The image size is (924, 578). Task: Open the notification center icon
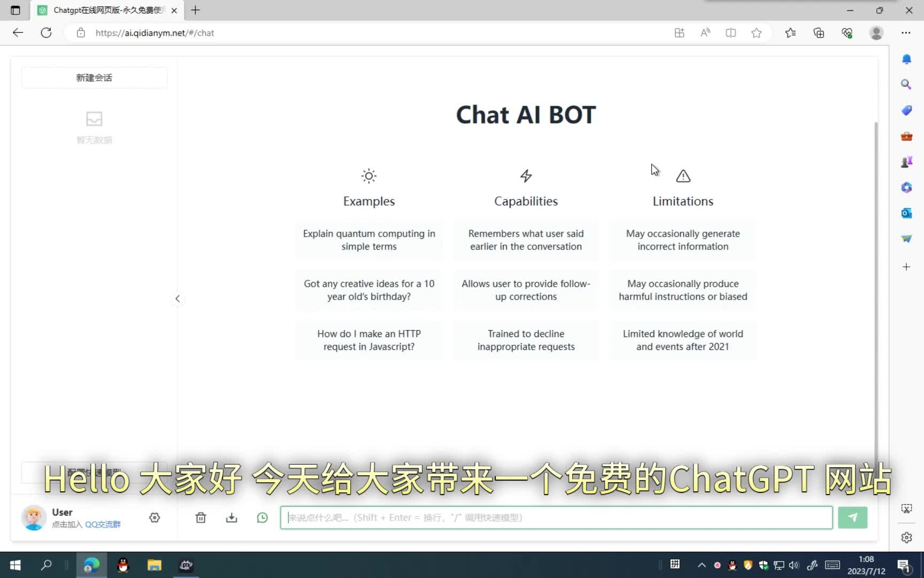coord(904,565)
